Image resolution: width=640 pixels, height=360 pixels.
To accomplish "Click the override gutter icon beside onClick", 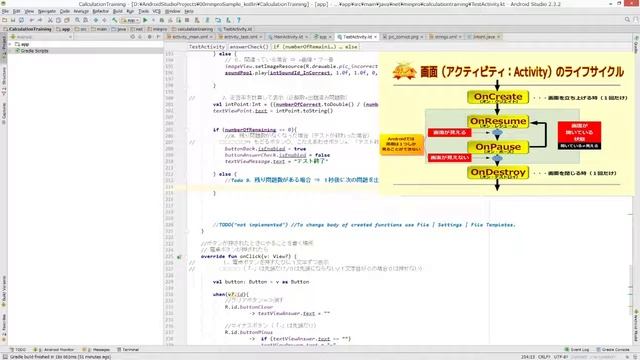I will pos(179,257).
